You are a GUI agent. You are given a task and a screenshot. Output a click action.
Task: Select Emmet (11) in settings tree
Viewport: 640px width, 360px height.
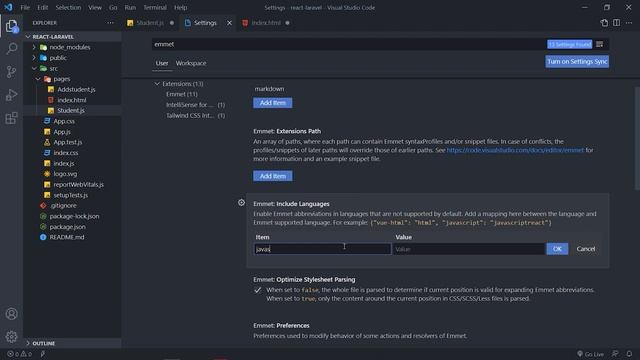182,94
